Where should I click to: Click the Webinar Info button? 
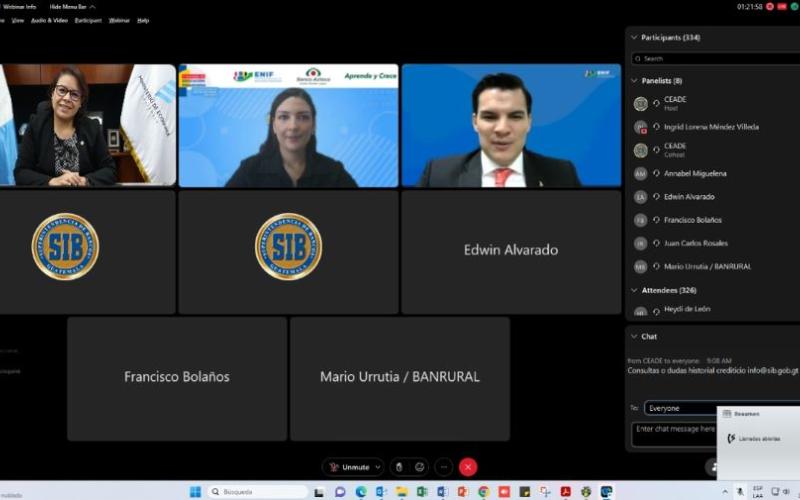[20, 6]
